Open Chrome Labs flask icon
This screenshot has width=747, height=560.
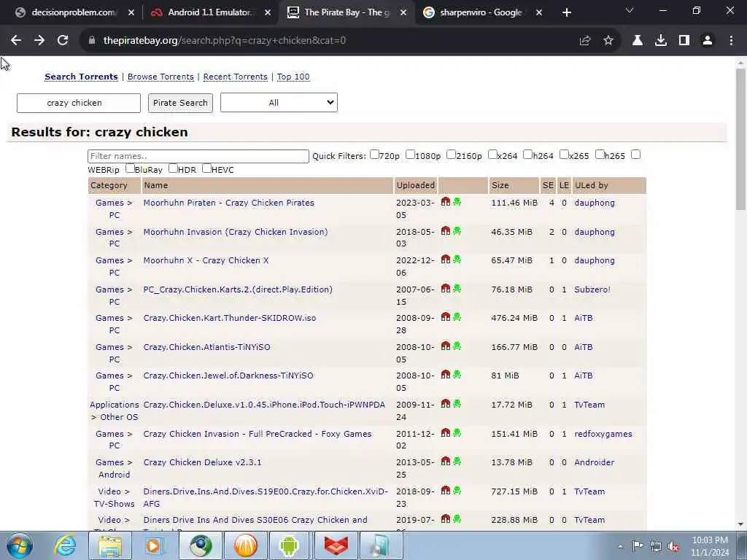pyautogui.click(x=638, y=41)
